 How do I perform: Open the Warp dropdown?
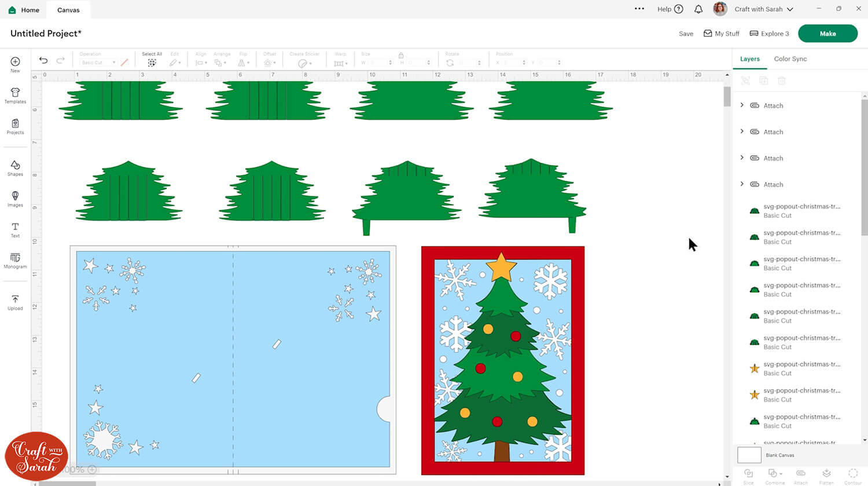[x=340, y=63]
